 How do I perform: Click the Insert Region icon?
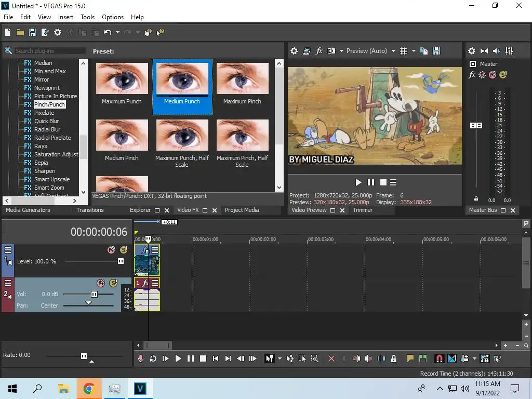(423, 358)
